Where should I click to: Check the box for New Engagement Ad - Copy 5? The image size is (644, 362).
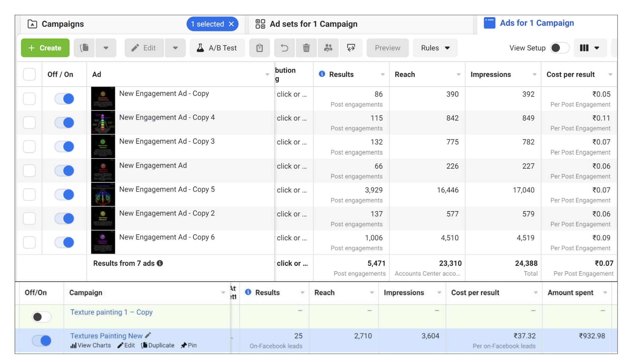pos(29,194)
